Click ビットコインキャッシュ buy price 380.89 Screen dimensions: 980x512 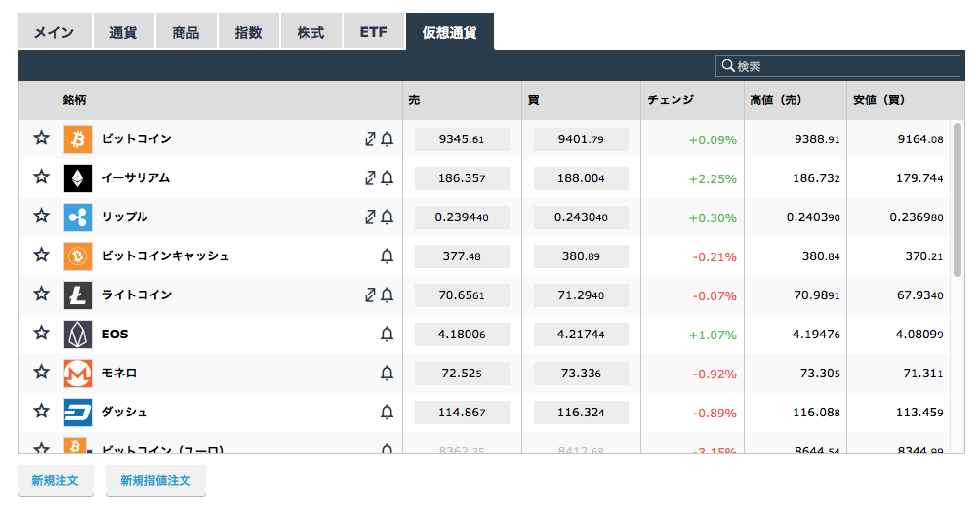coord(581,256)
